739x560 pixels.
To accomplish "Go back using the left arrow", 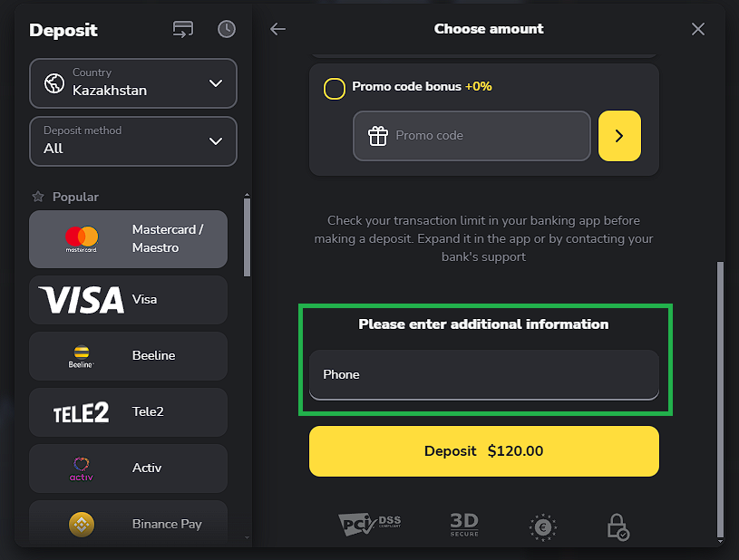I will pyautogui.click(x=278, y=29).
